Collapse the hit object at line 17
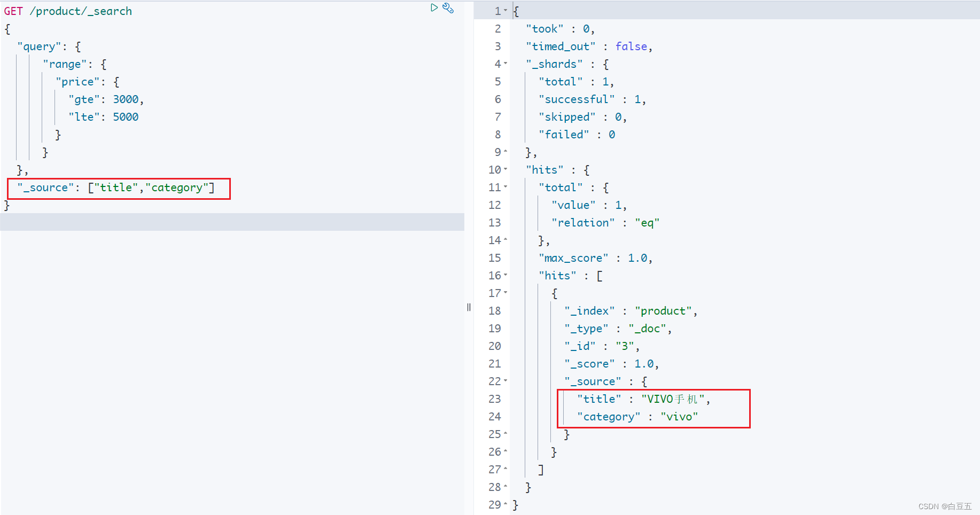This screenshot has width=980, height=515. 505,292
